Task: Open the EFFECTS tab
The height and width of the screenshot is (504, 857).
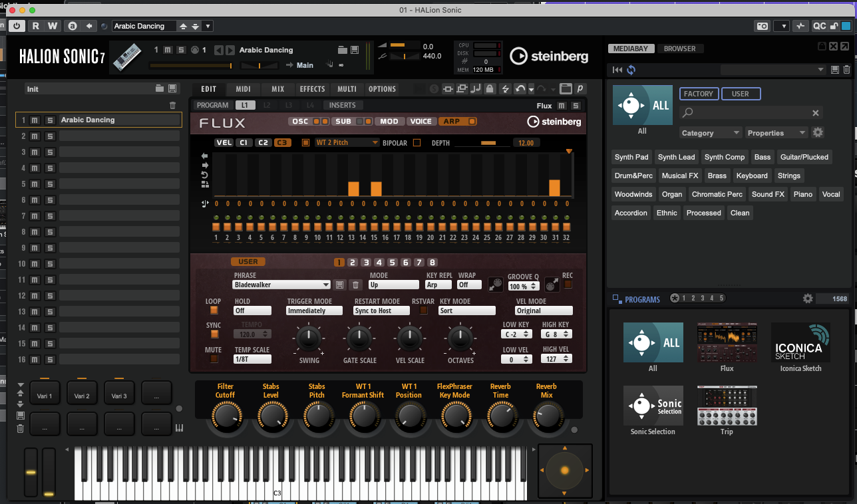Action: (x=312, y=89)
